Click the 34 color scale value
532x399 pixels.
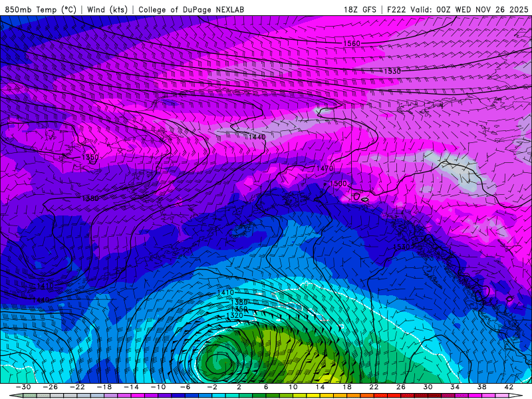click(x=455, y=387)
